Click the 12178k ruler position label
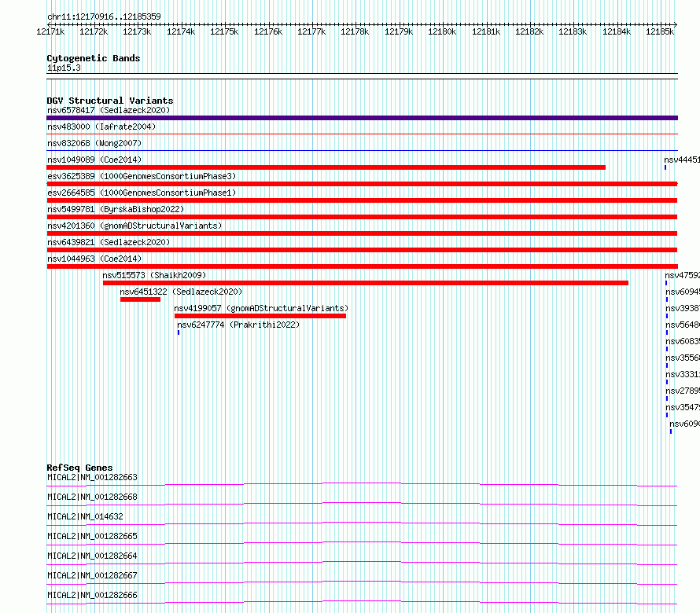Image resolution: width=700 pixels, height=613 pixels. point(355,31)
